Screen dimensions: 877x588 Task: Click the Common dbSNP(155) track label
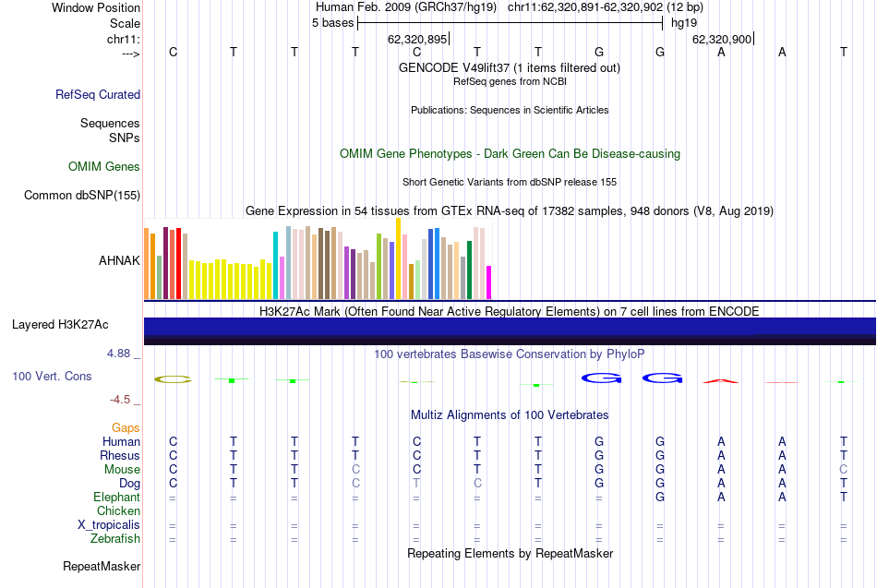tap(81, 196)
